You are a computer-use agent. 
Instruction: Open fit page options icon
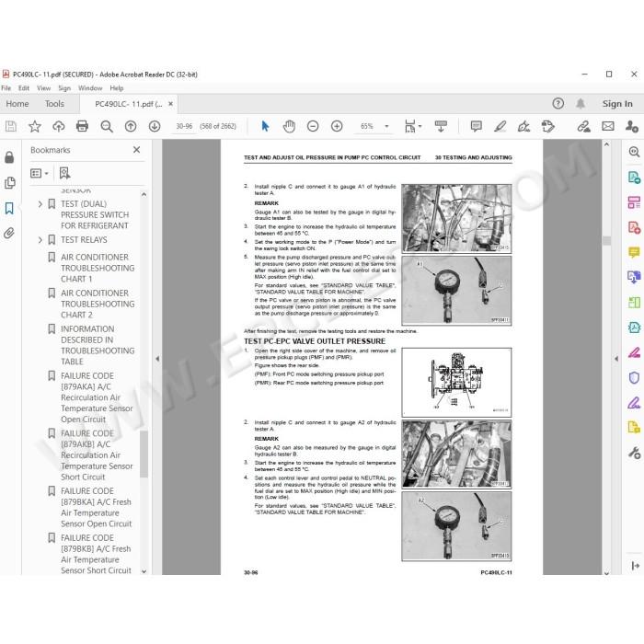coord(412,126)
